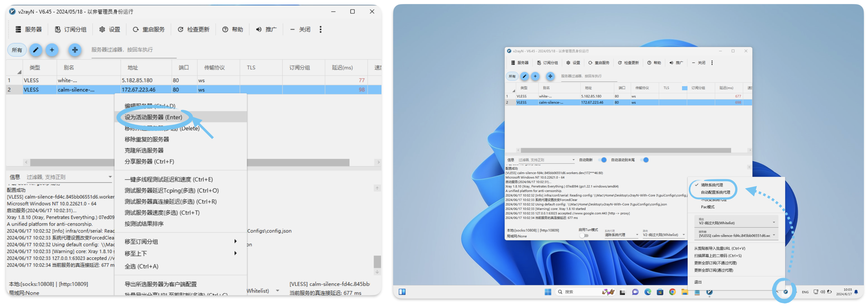Choose 设为活动服务器 (Enter) in context menu

(x=153, y=117)
